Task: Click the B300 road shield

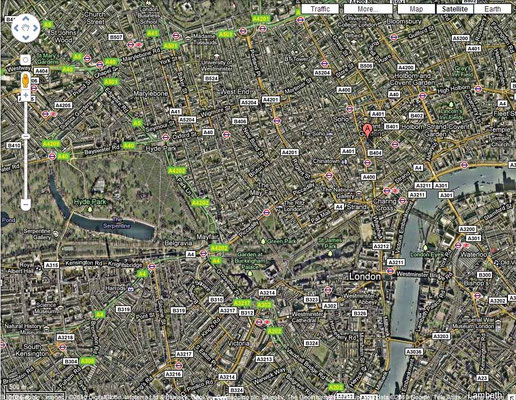Action: tap(484, 275)
